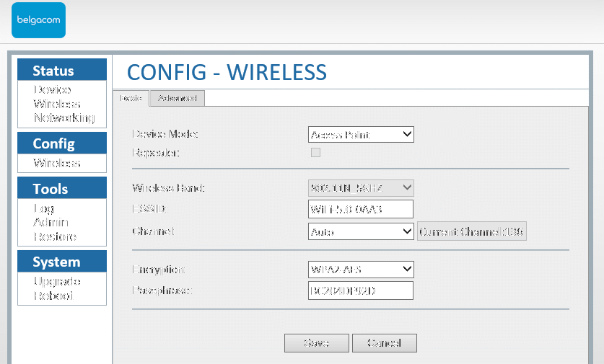Screen dimensions: 604x364
Task: Choose the Encryption dropdown
Action: [361, 270]
